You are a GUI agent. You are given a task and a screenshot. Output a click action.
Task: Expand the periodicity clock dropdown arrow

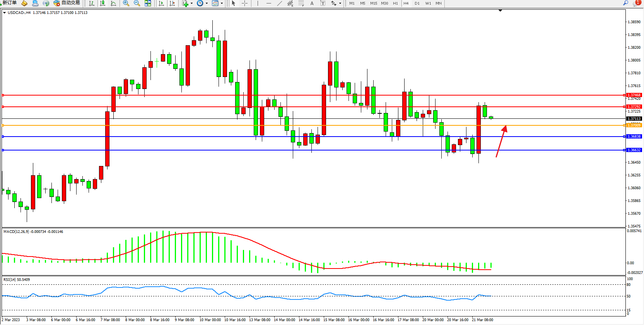207,3
